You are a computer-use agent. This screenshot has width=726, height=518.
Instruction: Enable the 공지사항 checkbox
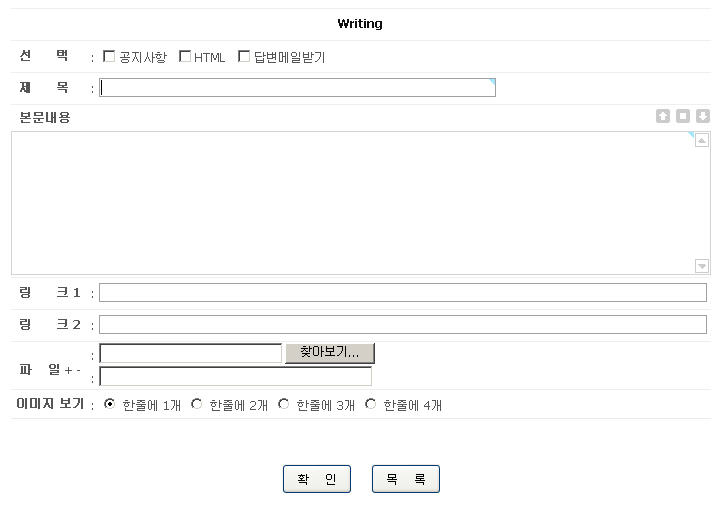109,57
